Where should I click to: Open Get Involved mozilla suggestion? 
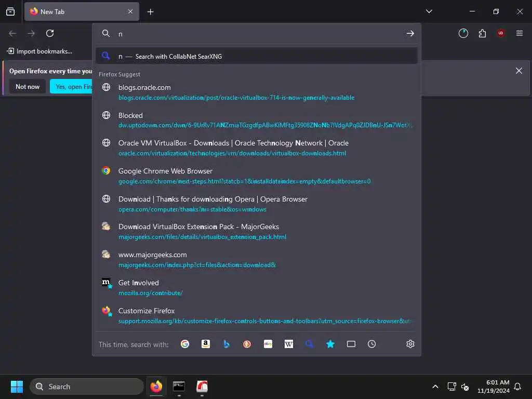[x=257, y=287]
